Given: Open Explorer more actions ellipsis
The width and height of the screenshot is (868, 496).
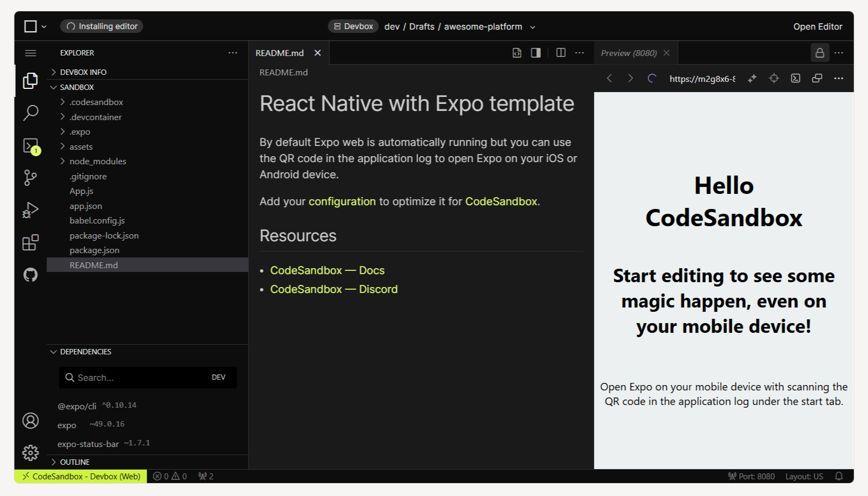Looking at the screenshot, I should 233,53.
